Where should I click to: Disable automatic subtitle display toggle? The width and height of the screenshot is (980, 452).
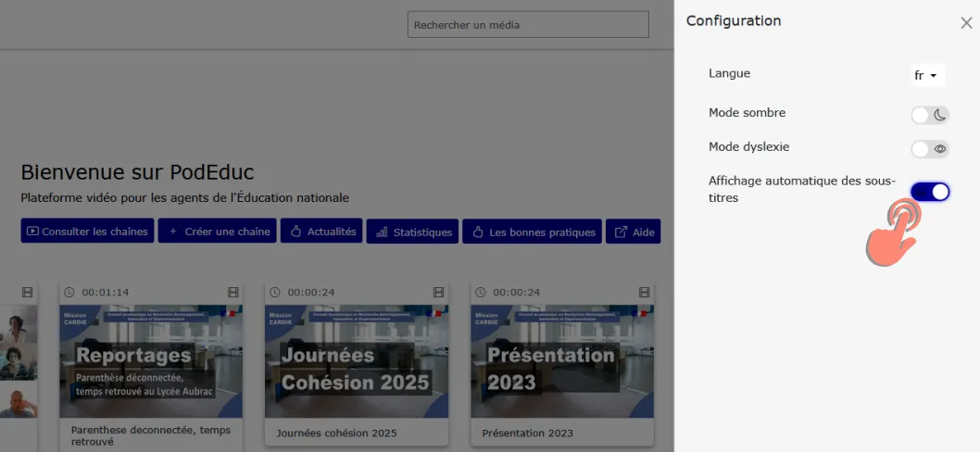pos(930,192)
